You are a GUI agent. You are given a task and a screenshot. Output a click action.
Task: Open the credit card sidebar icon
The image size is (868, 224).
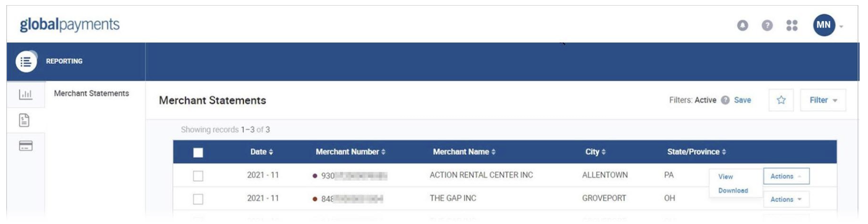[26, 146]
